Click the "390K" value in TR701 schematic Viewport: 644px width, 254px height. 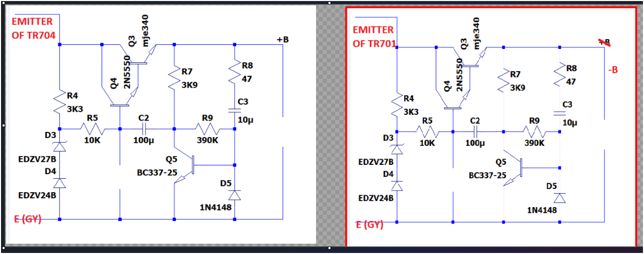pyautogui.click(x=534, y=143)
